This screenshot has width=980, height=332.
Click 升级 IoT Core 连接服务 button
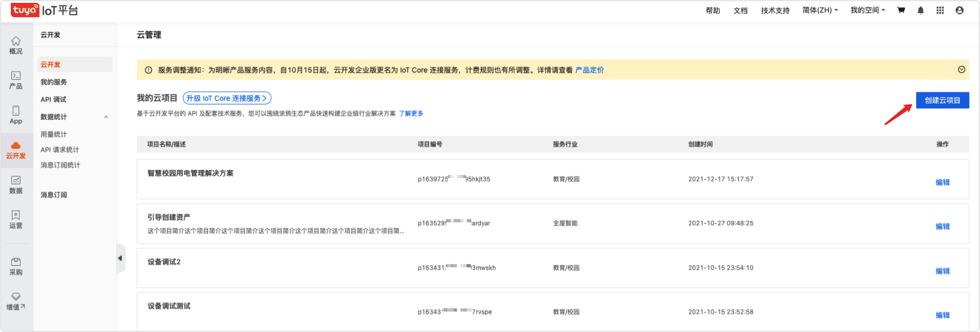227,98
